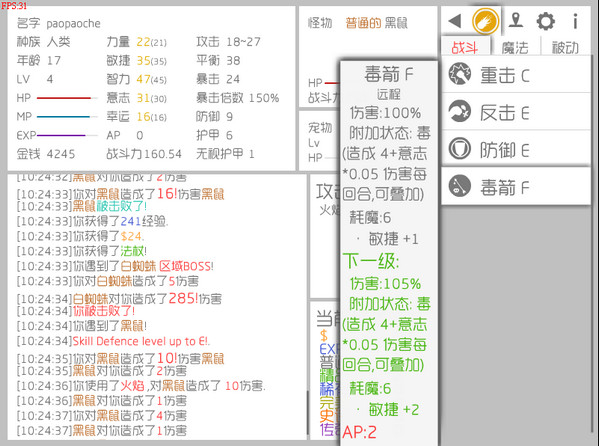
Task: Click log line 'Skill Defence level up to E!'
Action: [x=141, y=341]
